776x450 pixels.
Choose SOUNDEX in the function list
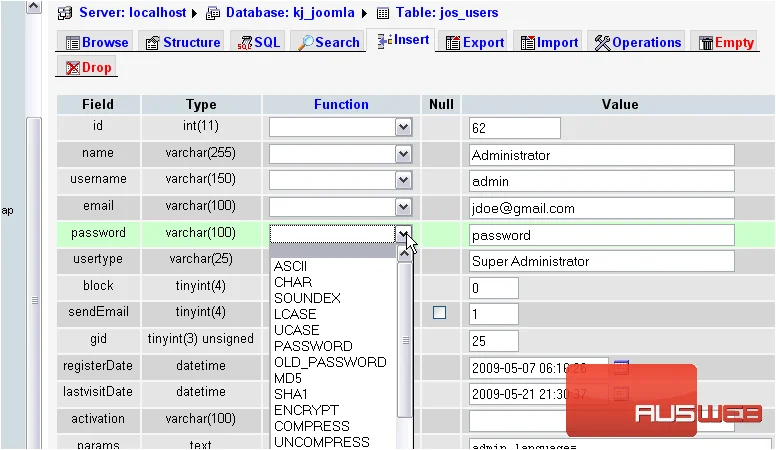(335, 298)
